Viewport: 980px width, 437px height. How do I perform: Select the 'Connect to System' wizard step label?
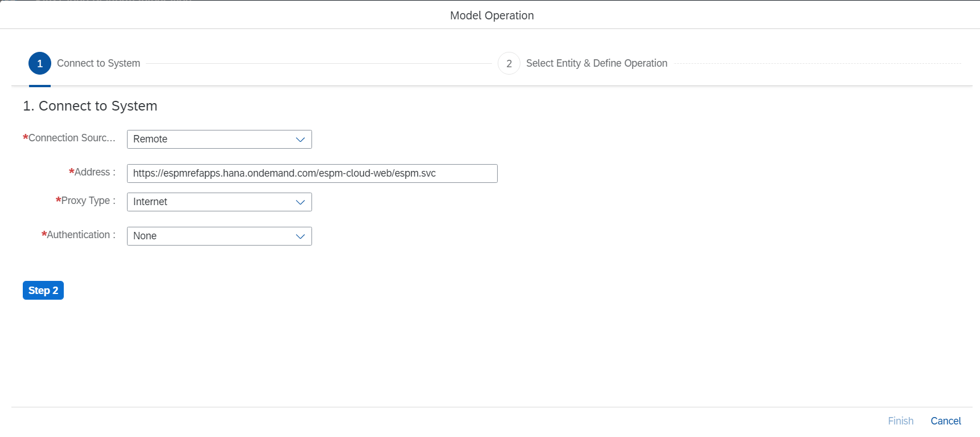(x=99, y=63)
